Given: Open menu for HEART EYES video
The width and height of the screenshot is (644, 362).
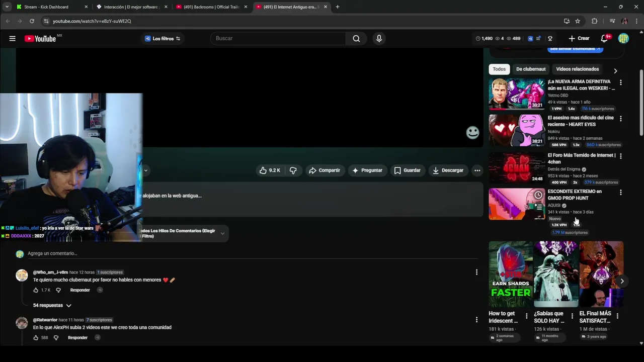Looking at the screenshot, I should [620, 119].
